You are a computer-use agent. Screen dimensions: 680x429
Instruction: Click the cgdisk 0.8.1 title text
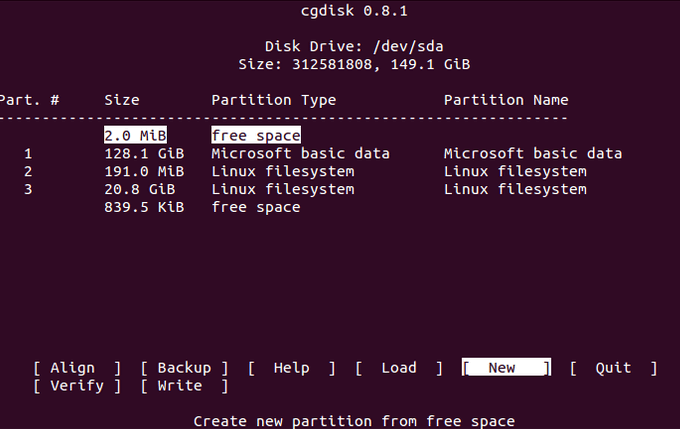340,11
